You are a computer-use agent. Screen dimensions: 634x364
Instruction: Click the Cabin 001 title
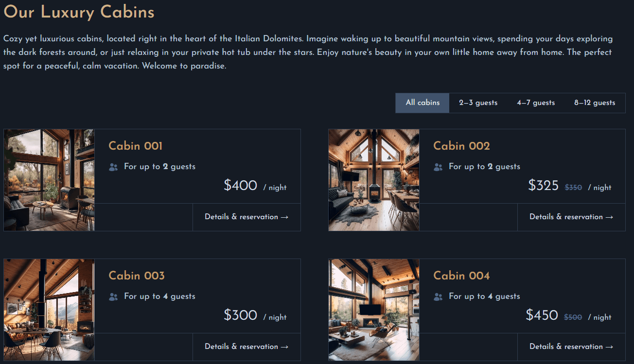(136, 146)
